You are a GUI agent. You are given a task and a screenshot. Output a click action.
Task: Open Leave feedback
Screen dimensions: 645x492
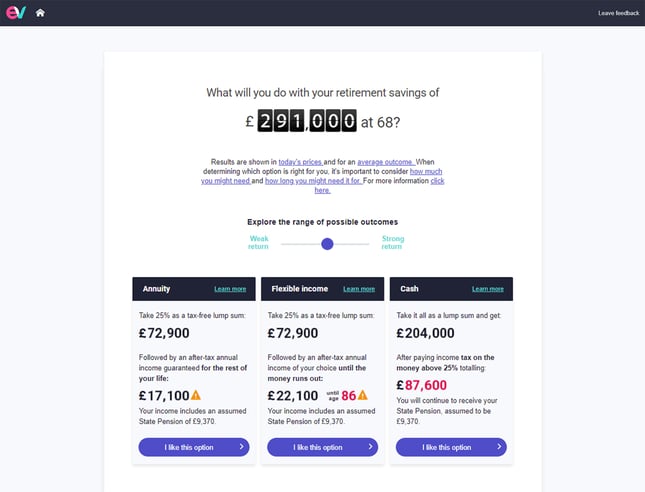[619, 13]
